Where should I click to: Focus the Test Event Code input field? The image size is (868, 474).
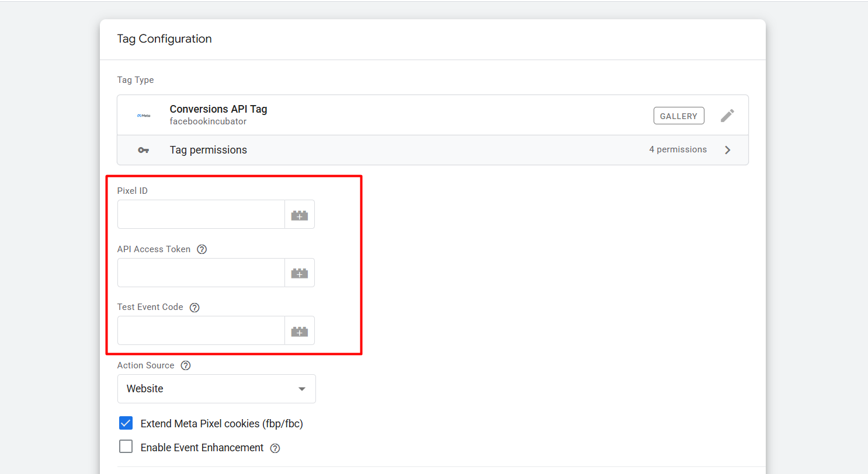(x=201, y=331)
